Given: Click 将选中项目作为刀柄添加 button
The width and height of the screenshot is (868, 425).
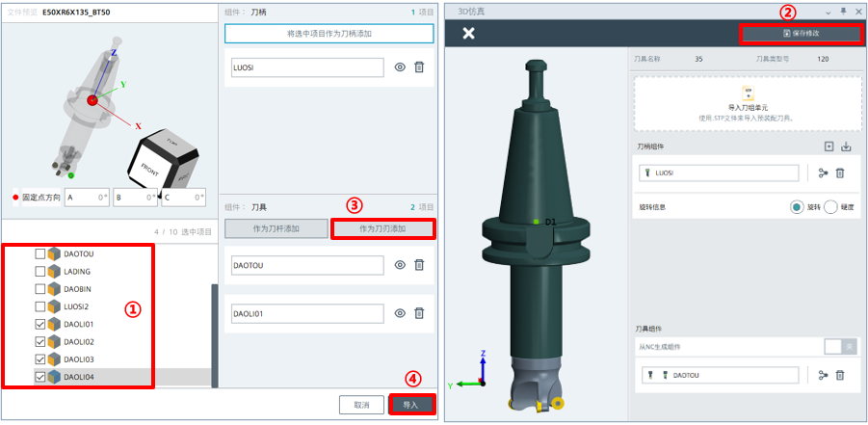Looking at the screenshot, I should point(329,34).
